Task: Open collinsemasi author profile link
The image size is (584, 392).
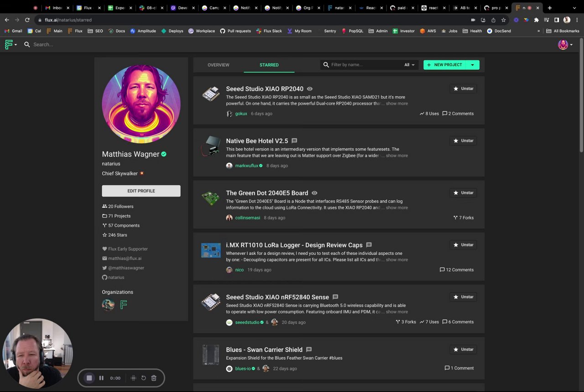Action: click(247, 218)
